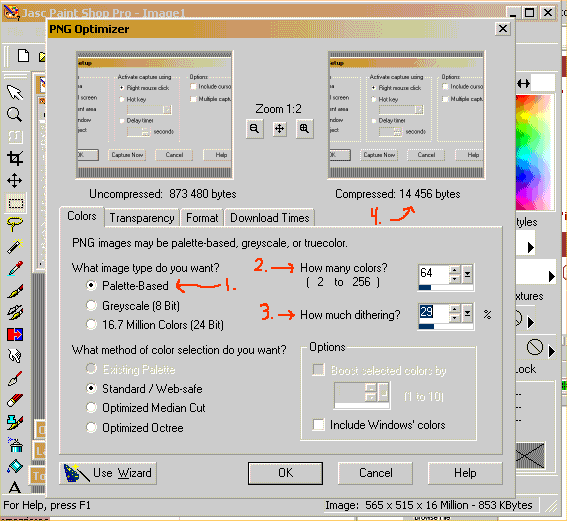
Task: Select the Crop tool
Action: 15,158
